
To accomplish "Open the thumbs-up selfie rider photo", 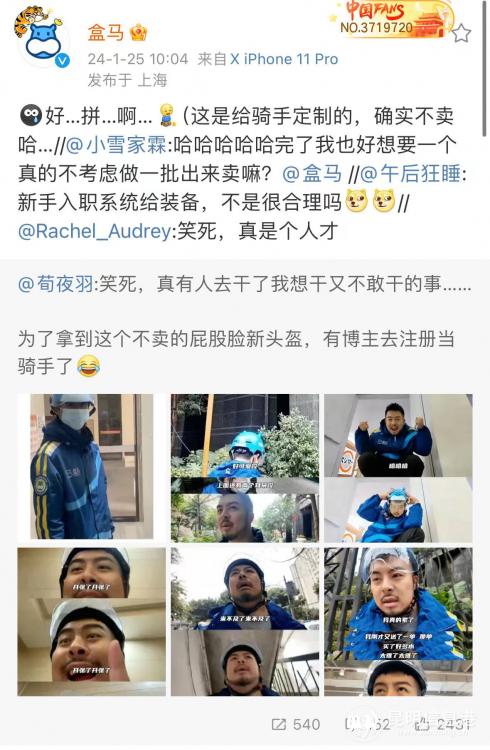I will [91, 622].
